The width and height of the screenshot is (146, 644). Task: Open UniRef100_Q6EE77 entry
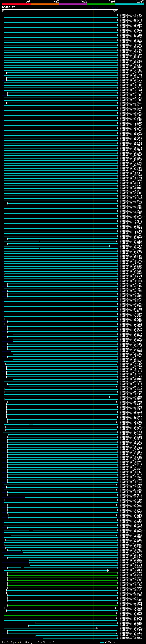[x=131, y=334]
